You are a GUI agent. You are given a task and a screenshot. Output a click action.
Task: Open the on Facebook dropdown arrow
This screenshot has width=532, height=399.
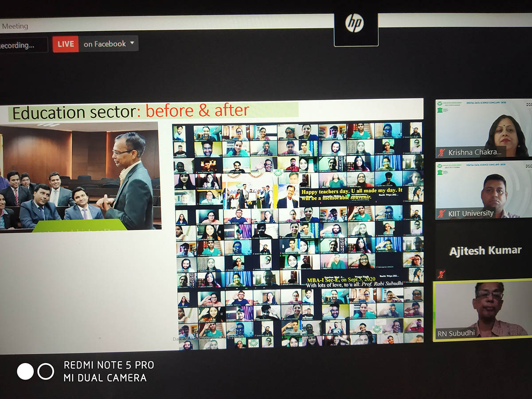[132, 43]
